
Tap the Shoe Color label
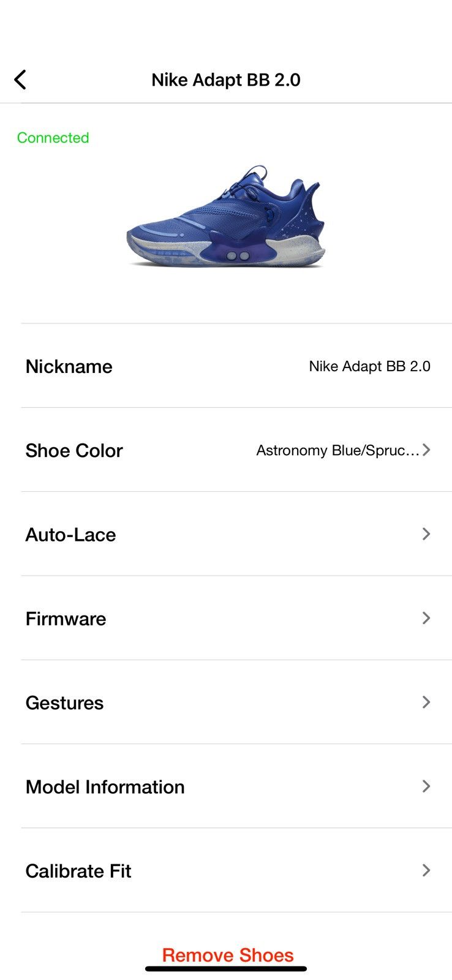(x=74, y=451)
